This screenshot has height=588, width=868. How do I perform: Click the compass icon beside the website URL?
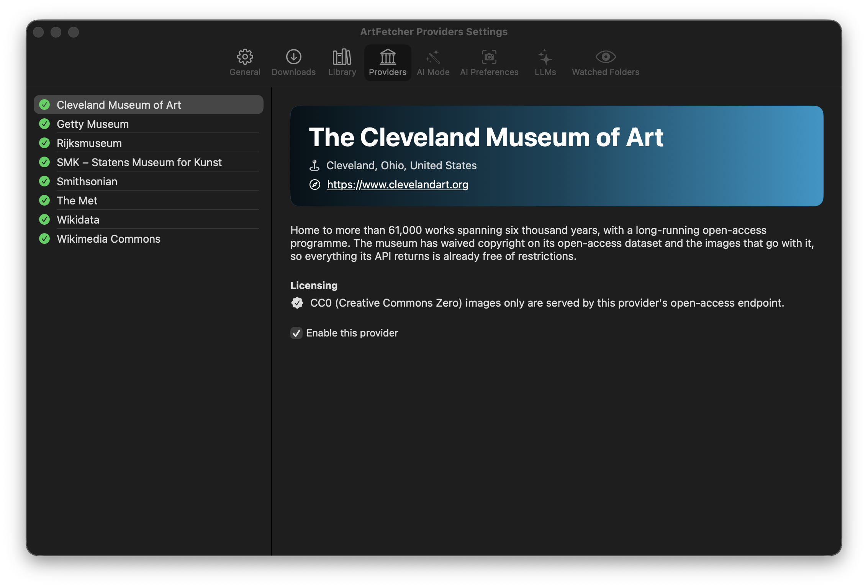315,185
